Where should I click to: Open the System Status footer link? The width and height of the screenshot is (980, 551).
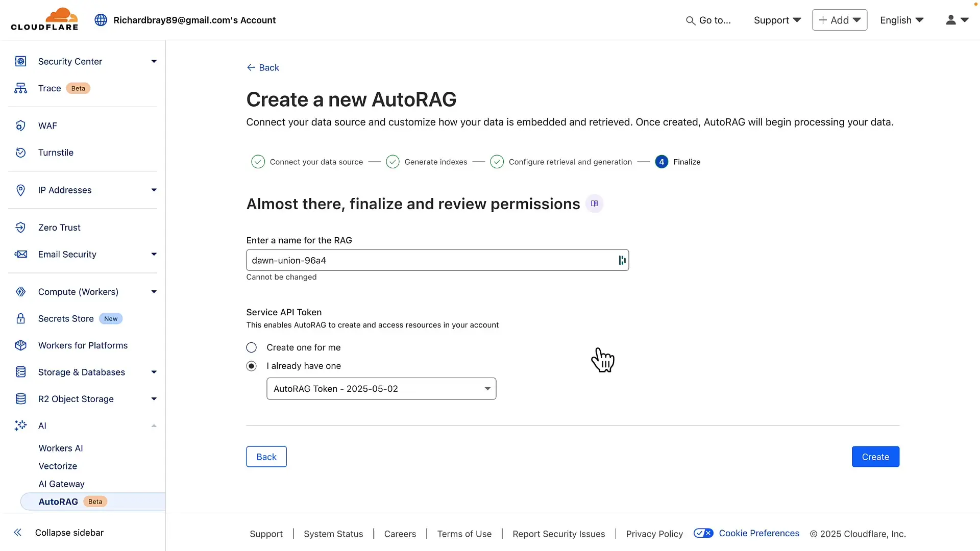tap(333, 534)
